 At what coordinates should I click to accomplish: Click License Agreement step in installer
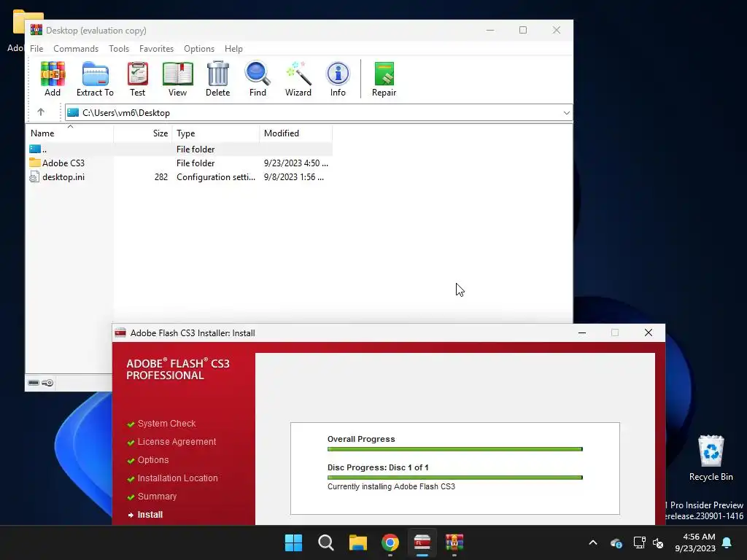tap(177, 441)
